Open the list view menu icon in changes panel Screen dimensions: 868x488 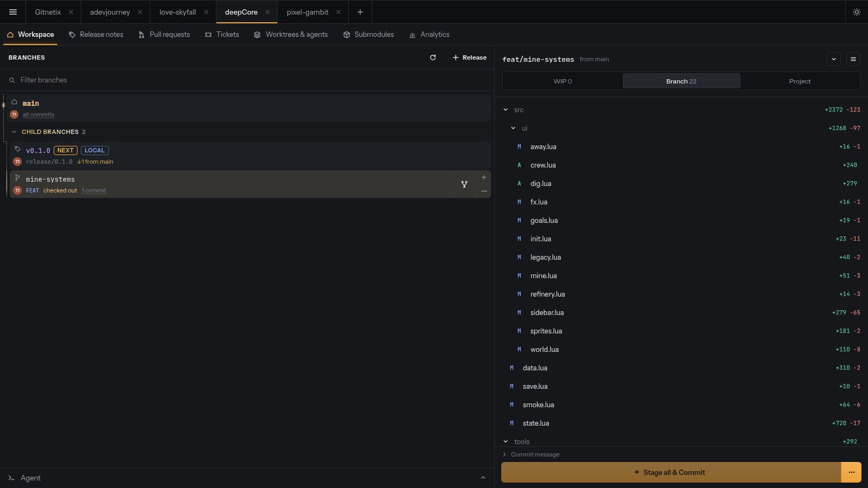[853, 59]
